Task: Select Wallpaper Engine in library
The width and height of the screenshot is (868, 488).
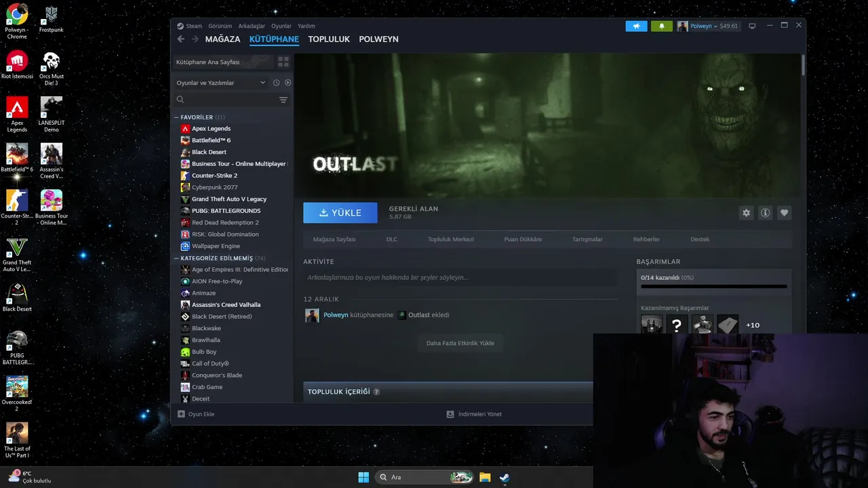Action: click(x=216, y=246)
